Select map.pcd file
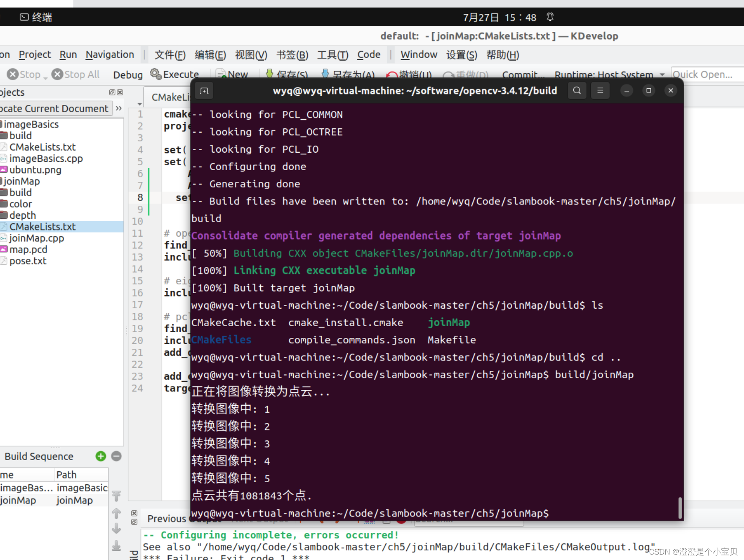This screenshot has width=744, height=560. point(28,249)
